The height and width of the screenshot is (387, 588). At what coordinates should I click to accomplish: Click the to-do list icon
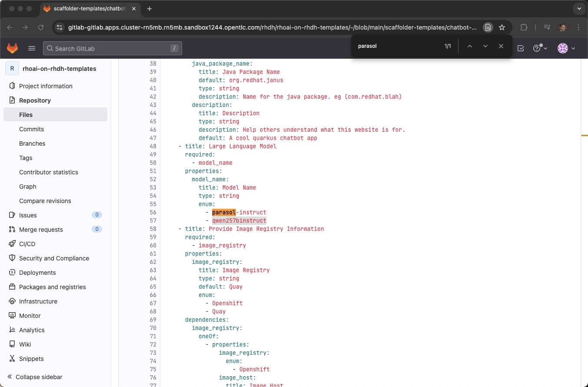tap(521, 48)
